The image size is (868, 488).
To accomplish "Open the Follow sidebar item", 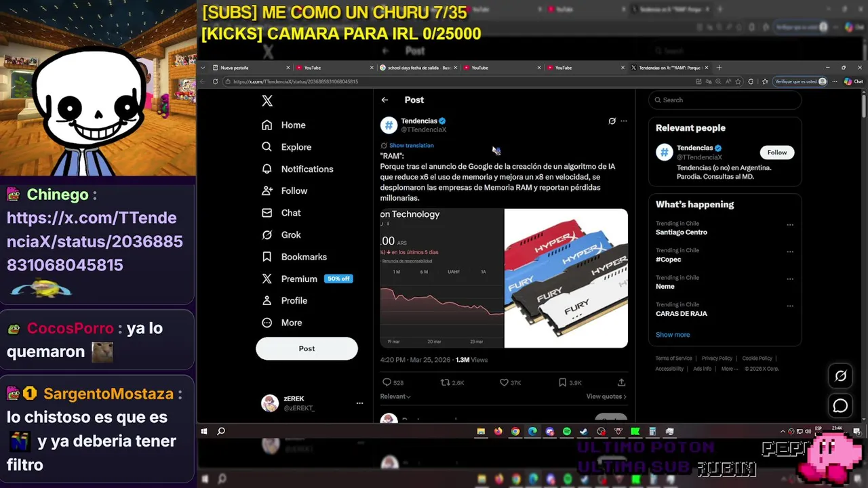I will [x=284, y=190].
